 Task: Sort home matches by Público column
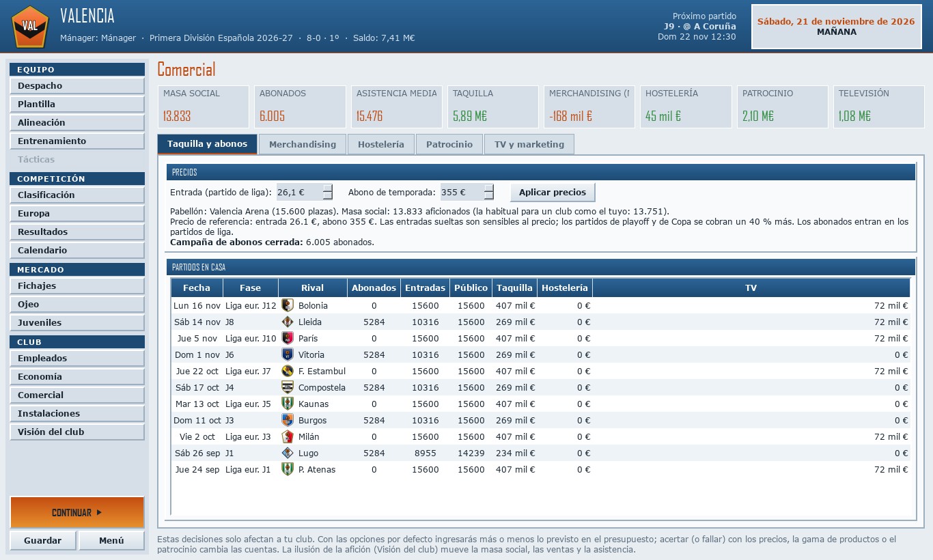[471, 288]
